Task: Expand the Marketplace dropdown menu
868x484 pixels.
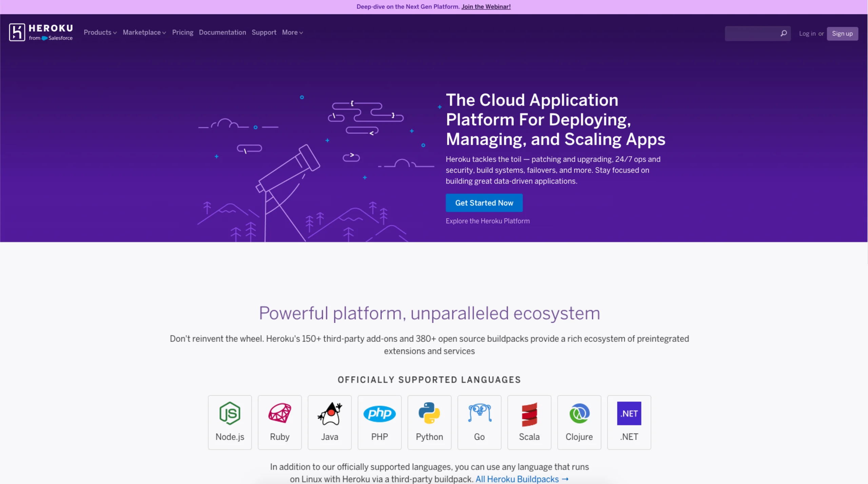Action: pos(144,32)
